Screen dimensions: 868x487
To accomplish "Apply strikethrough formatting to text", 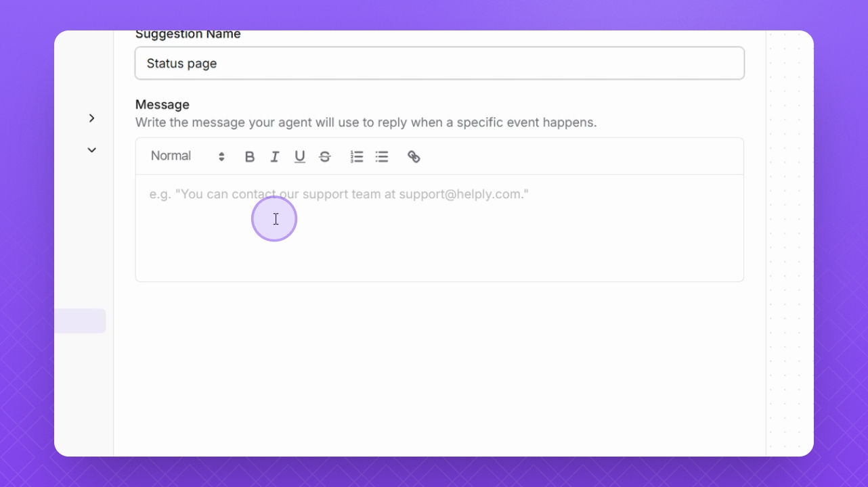I will pos(325,157).
